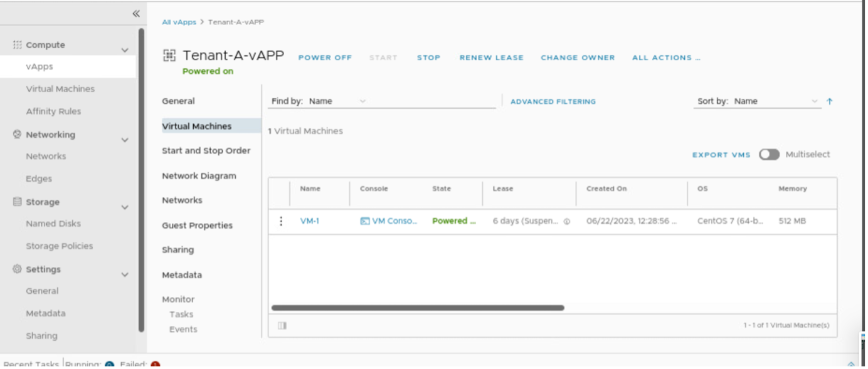Click the vApp icon beside Tenant-A-vAPP title
This screenshot has width=868, height=369.
coord(168,55)
